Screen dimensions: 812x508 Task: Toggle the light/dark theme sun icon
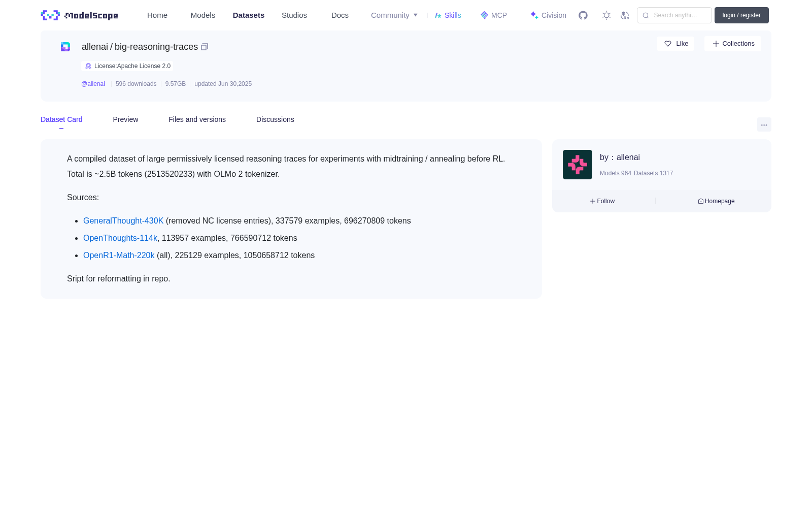pyautogui.click(x=606, y=15)
